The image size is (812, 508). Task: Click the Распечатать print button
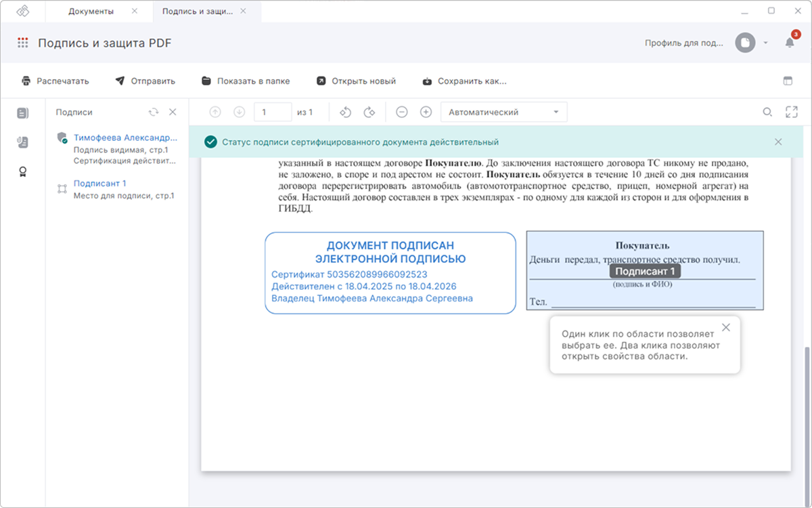(55, 81)
